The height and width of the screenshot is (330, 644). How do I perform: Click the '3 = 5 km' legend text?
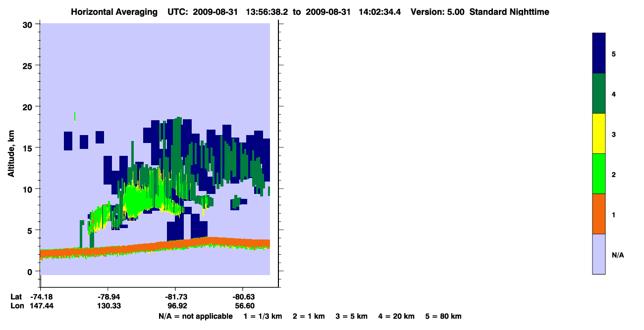[x=352, y=316]
